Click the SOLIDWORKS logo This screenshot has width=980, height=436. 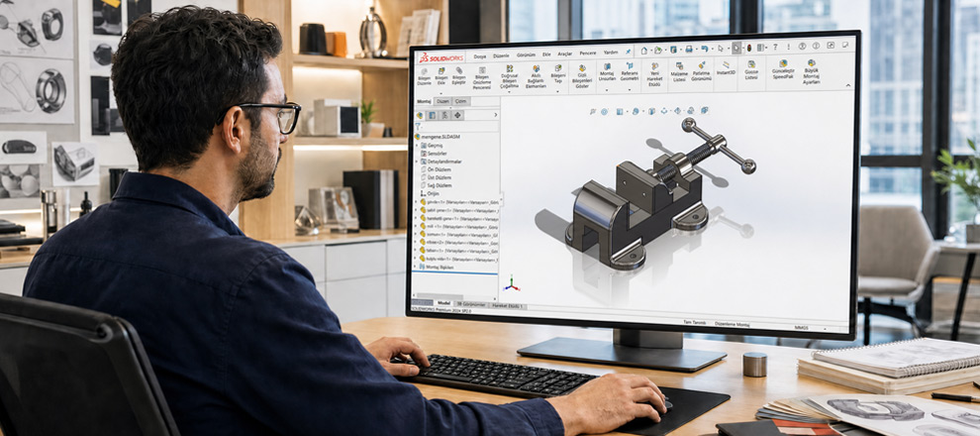tap(441, 57)
